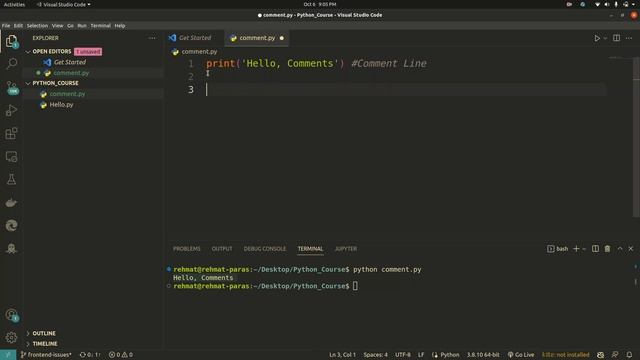Open the Selection menu
Image resolution: width=640 pixels, height=360 pixels.
37,26
